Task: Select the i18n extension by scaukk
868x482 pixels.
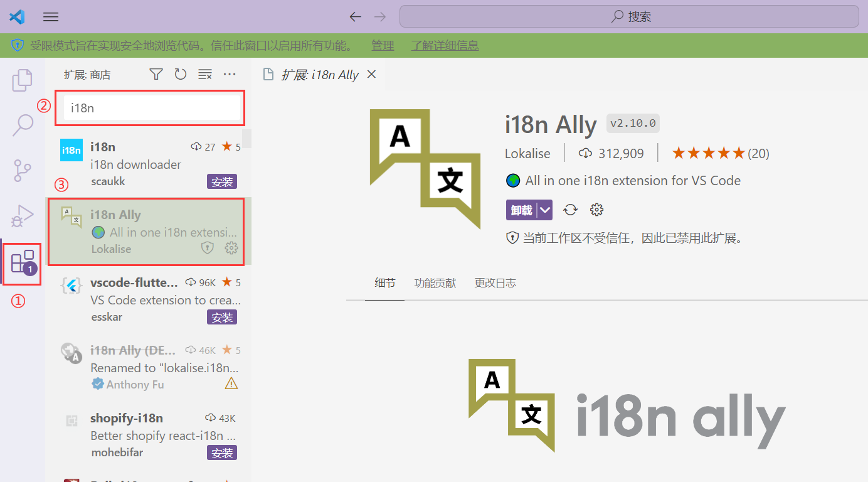Action: (149, 164)
